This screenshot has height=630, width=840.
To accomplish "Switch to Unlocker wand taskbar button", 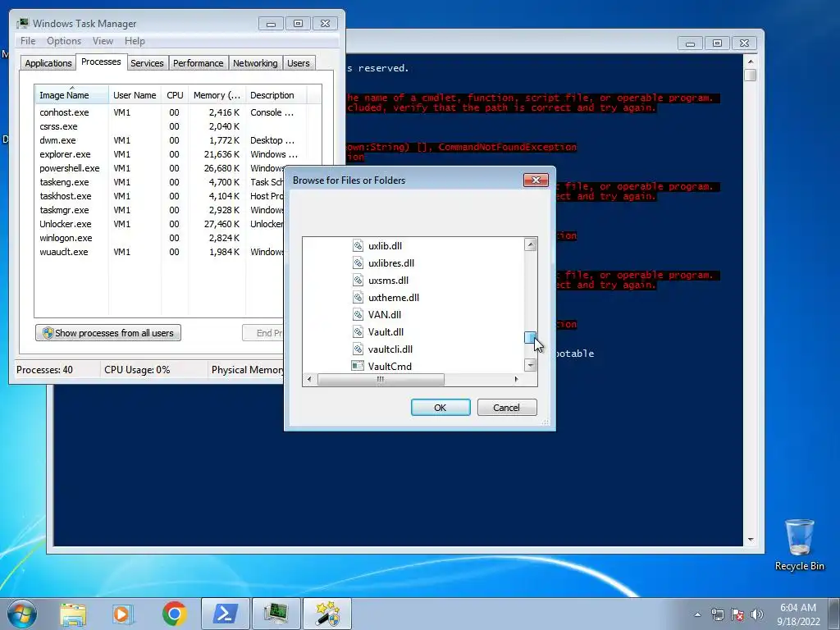I will pos(327,614).
